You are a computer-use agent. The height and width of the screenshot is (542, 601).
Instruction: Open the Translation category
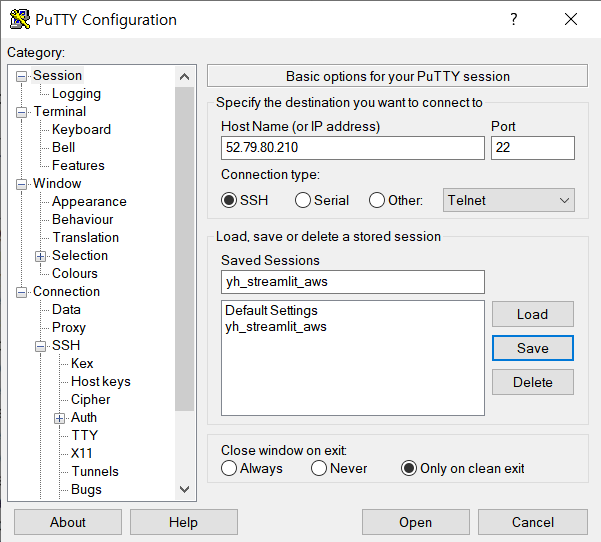pos(85,238)
